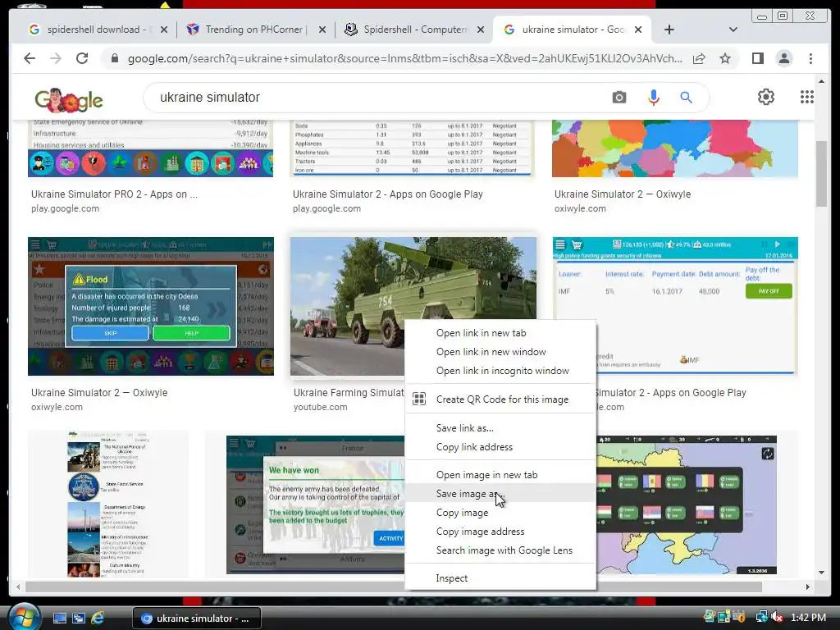Viewport: 840px width, 630px height.
Task: Choose Copy image address
Action: point(500,532)
